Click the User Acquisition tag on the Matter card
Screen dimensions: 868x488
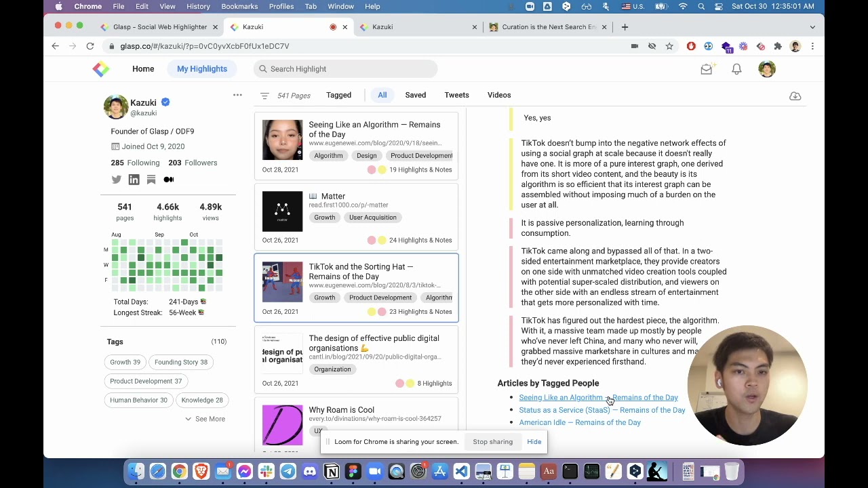coord(373,218)
